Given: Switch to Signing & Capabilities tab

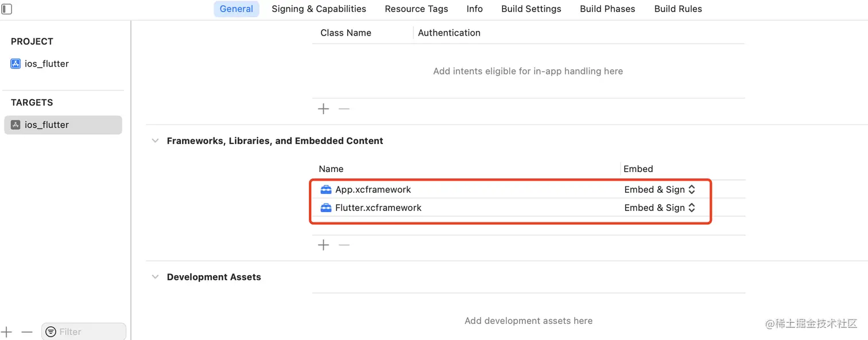Looking at the screenshot, I should click(x=319, y=9).
